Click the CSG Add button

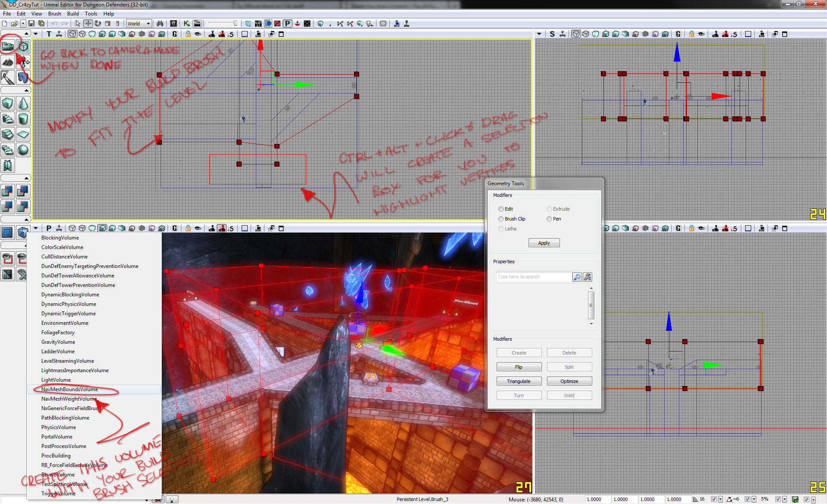coord(8,191)
